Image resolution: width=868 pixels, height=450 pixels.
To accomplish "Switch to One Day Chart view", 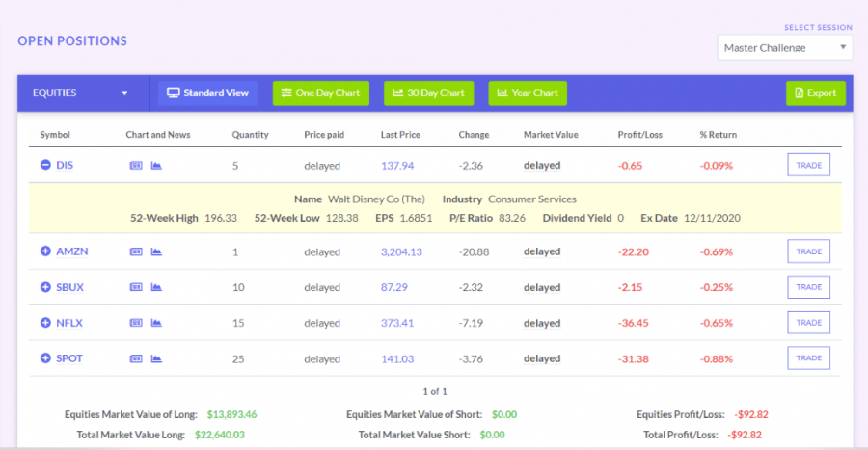I will (320, 93).
